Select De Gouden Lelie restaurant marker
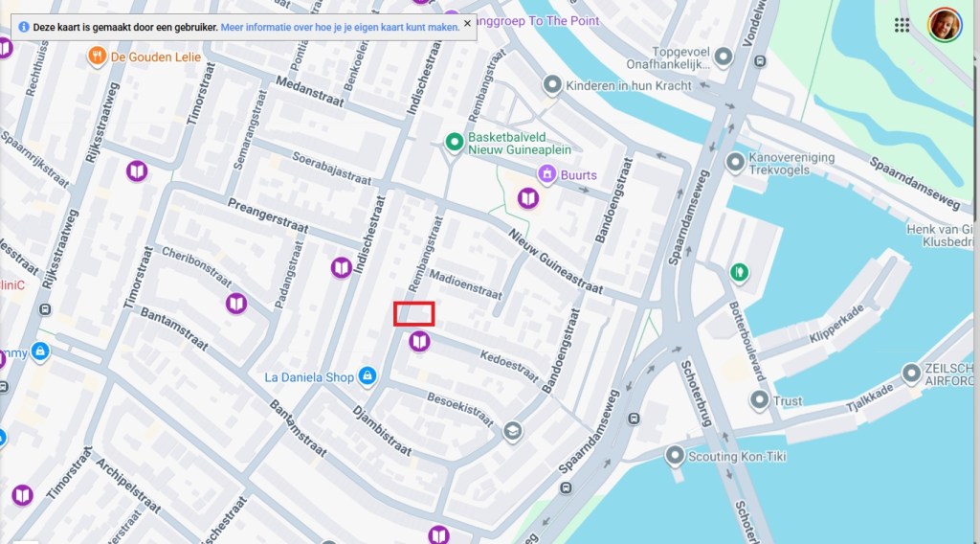Viewport: 980px width, 544px height. [x=97, y=57]
